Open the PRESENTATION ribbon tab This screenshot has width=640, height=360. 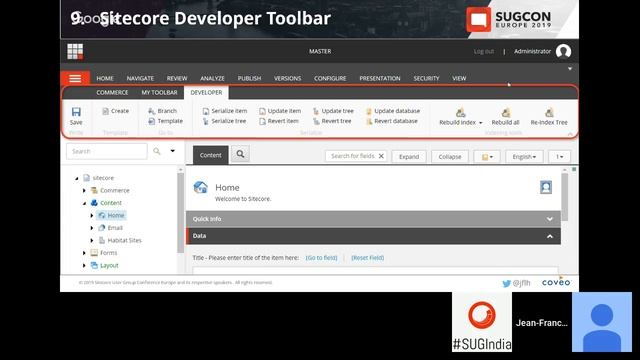pyautogui.click(x=380, y=78)
